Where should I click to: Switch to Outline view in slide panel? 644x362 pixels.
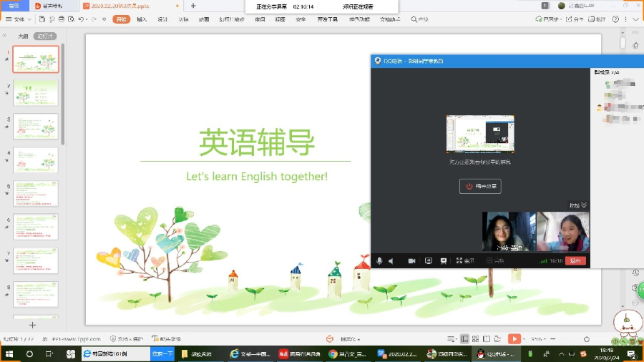coord(23,36)
